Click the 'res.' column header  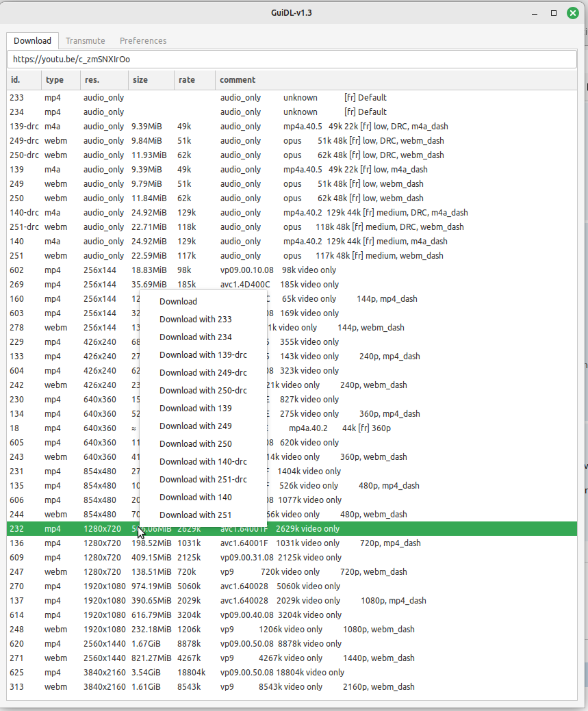pos(92,80)
